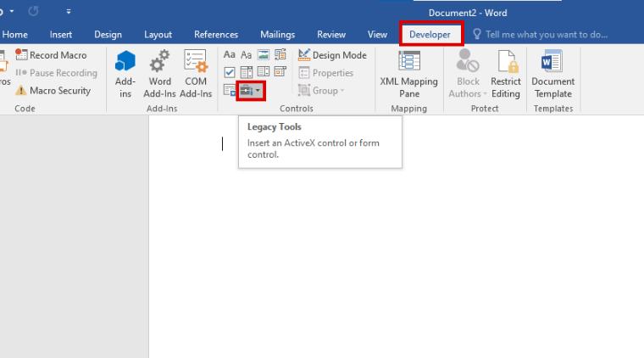Open the Add-ins store button

tap(125, 74)
